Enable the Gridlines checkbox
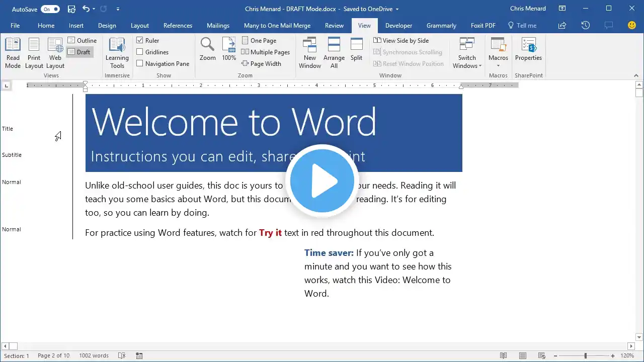Screen dimensions: 644x362 (x=140, y=52)
